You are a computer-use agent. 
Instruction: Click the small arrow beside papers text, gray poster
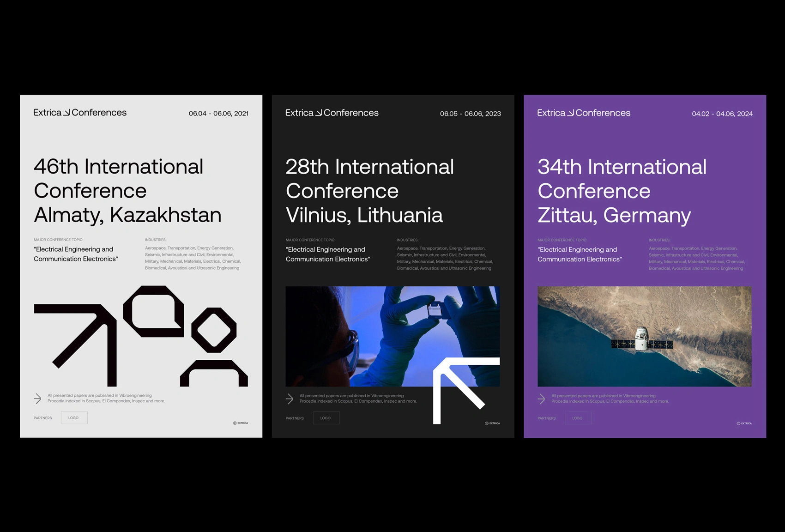pyautogui.click(x=37, y=398)
